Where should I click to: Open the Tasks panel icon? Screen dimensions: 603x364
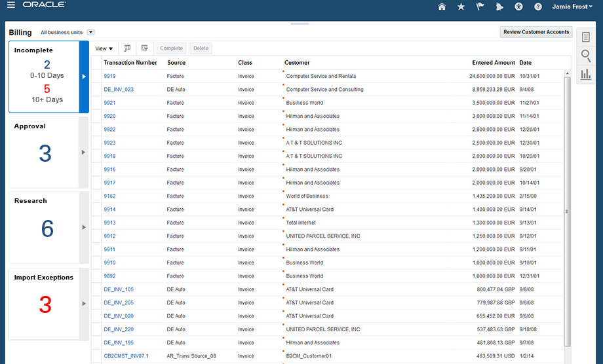pyautogui.click(x=586, y=37)
